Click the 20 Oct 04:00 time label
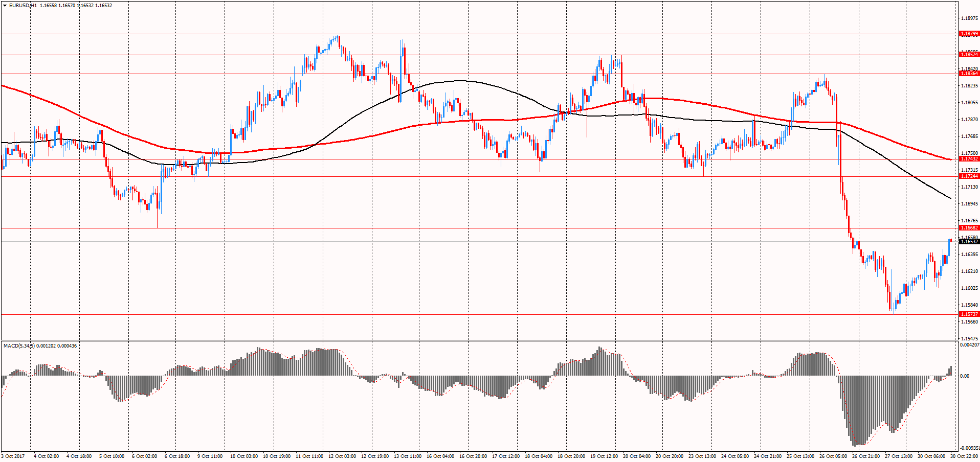Screen dimensions: 980x462 click(x=636, y=456)
